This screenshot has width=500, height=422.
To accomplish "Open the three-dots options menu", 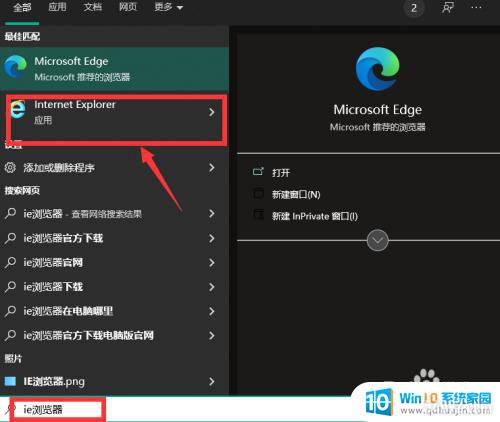I will click(476, 8).
